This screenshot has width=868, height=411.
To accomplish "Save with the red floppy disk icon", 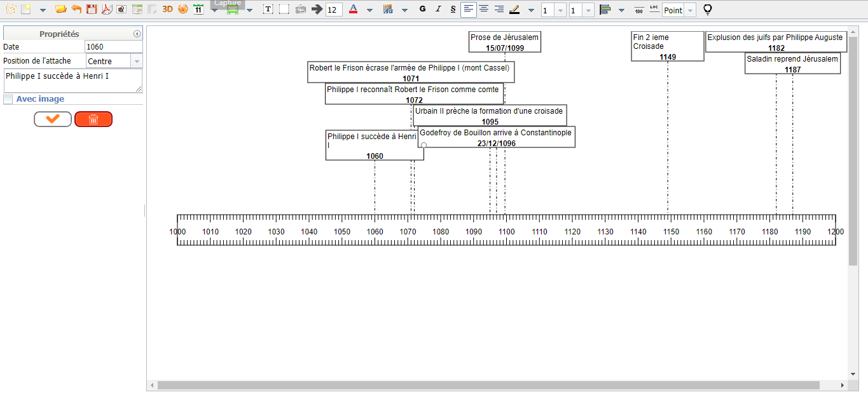I will pyautogui.click(x=92, y=10).
